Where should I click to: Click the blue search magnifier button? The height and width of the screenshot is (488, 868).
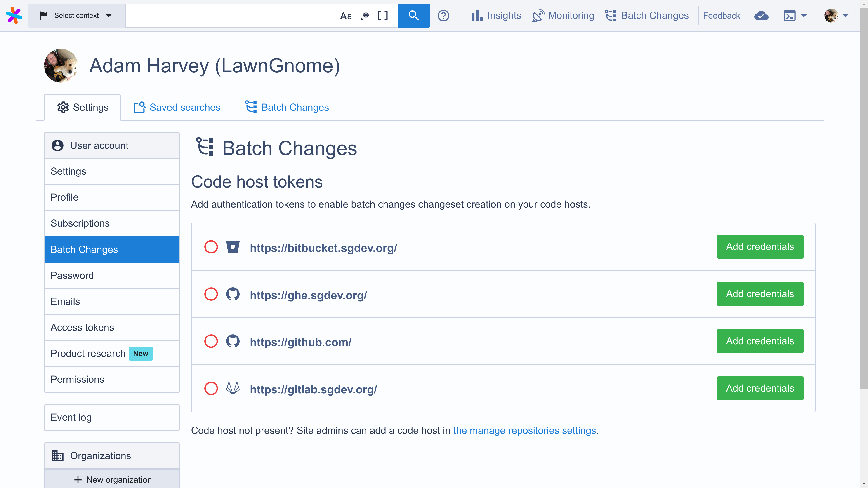[x=413, y=16]
